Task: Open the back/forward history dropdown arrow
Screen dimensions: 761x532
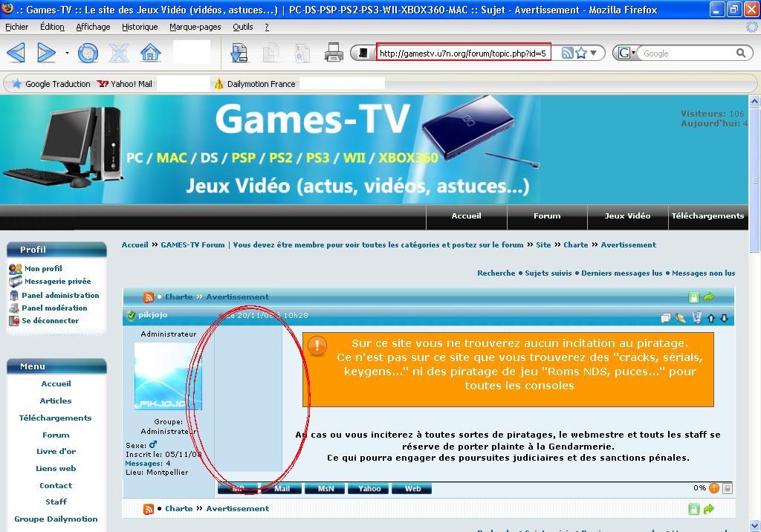Action: click(67, 53)
